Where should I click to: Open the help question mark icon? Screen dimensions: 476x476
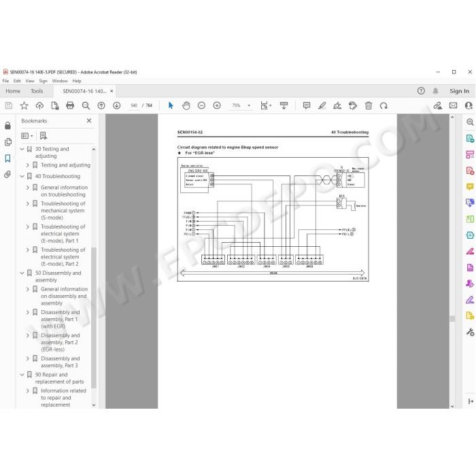coord(421,90)
